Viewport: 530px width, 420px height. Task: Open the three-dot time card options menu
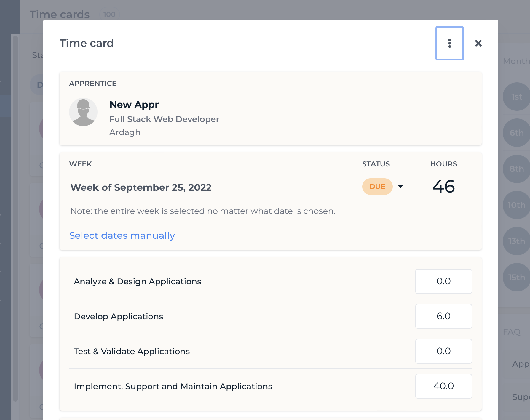click(449, 43)
